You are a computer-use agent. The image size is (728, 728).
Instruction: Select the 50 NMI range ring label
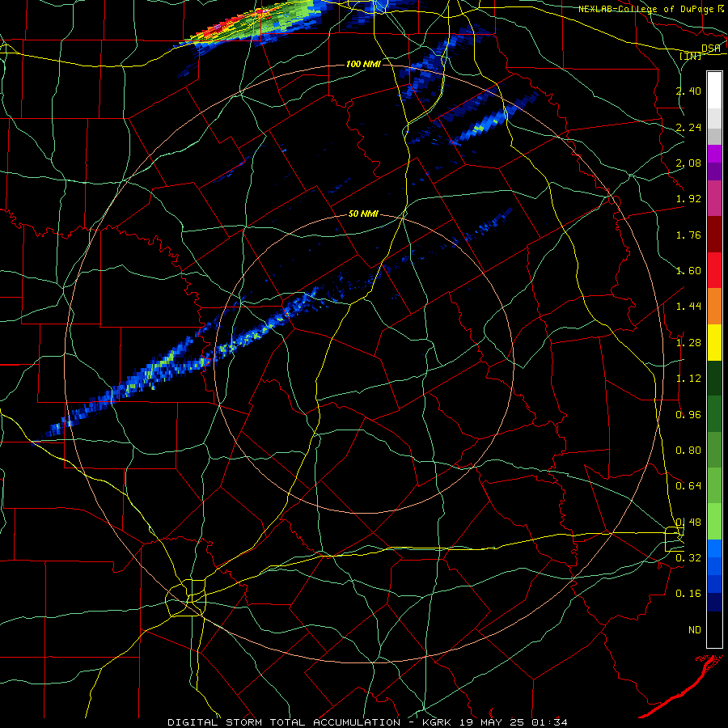click(x=363, y=214)
